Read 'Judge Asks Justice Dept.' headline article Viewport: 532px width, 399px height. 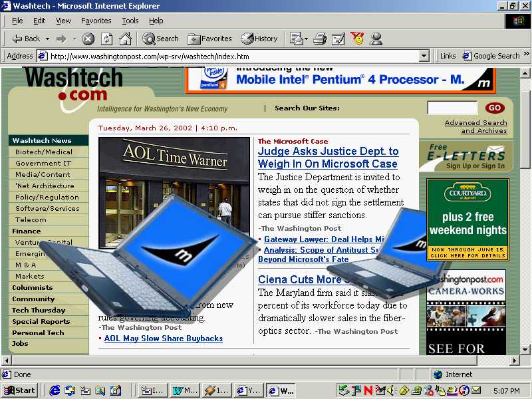pos(328,158)
